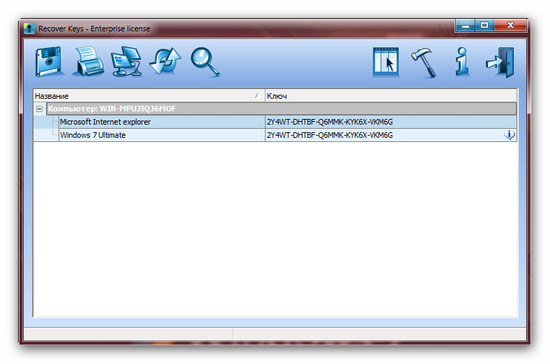The image size is (550, 364).
Task: Maximize the Recover Keys window
Action: [x=484, y=26]
